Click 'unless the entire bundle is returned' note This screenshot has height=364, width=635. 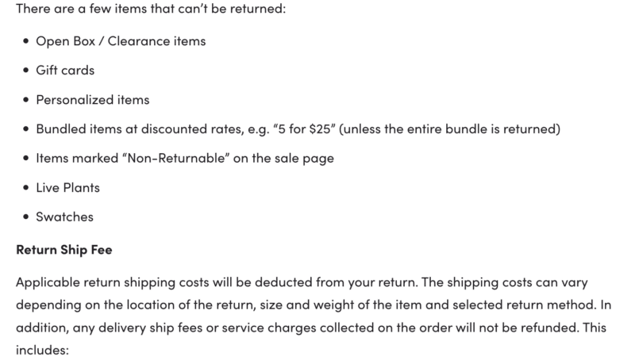(x=449, y=128)
